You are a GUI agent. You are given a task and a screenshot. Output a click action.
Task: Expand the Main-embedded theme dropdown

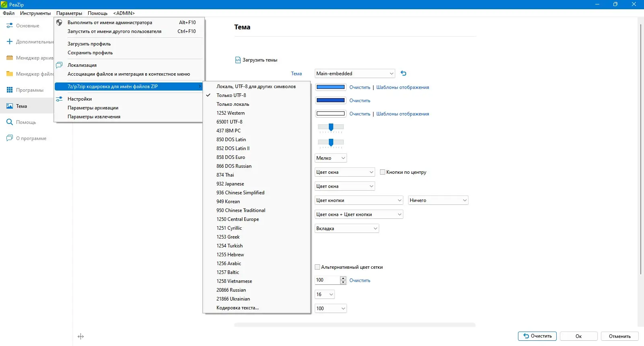click(x=355, y=74)
